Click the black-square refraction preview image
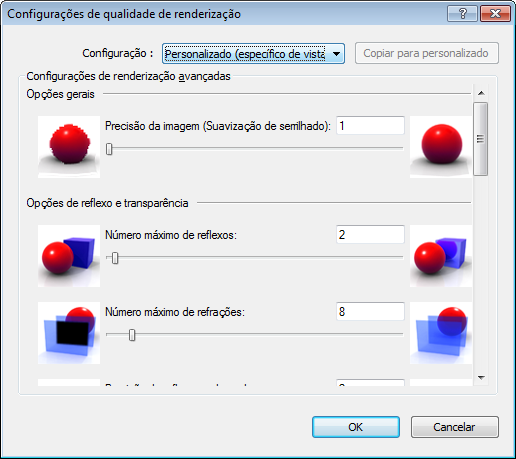The height and width of the screenshot is (459, 516). pyautogui.click(x=69, y=333)
